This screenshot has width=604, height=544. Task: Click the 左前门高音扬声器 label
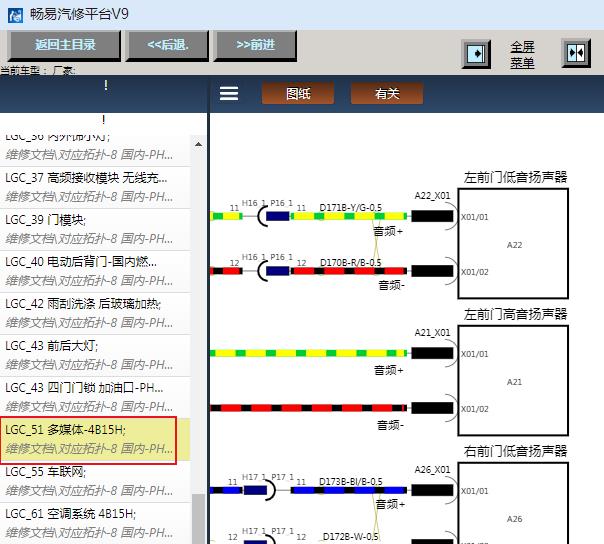[x=515, y=314]
